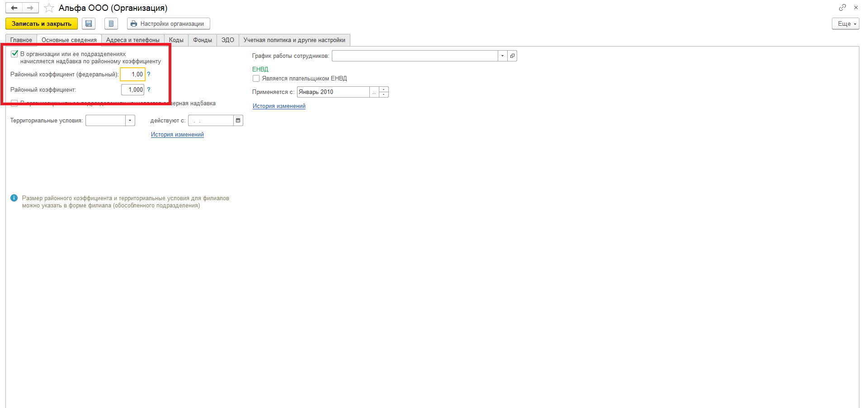Click Записать и закрыть button
This screenshot has width=868, height=408.
pyautogui.click(x=42, y=23)
